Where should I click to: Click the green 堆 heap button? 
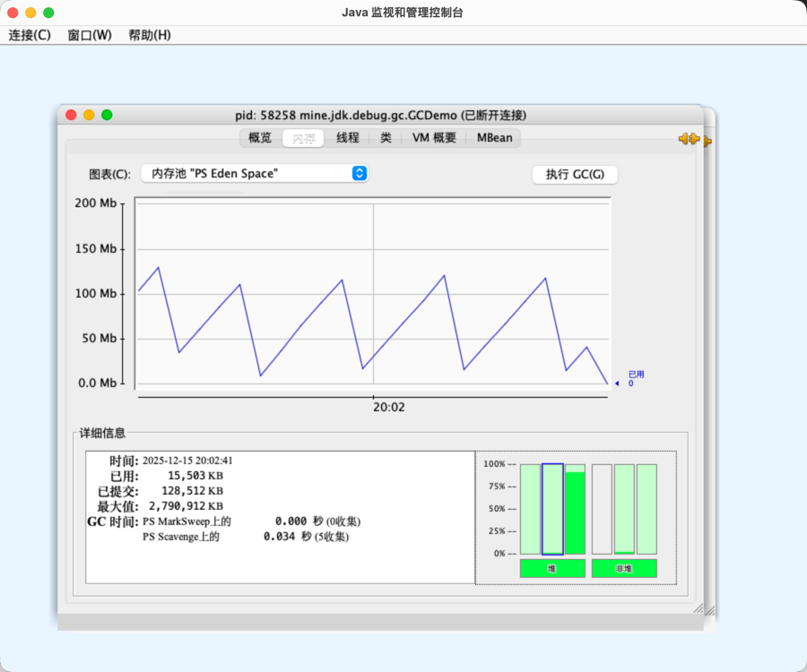[552, 568]
